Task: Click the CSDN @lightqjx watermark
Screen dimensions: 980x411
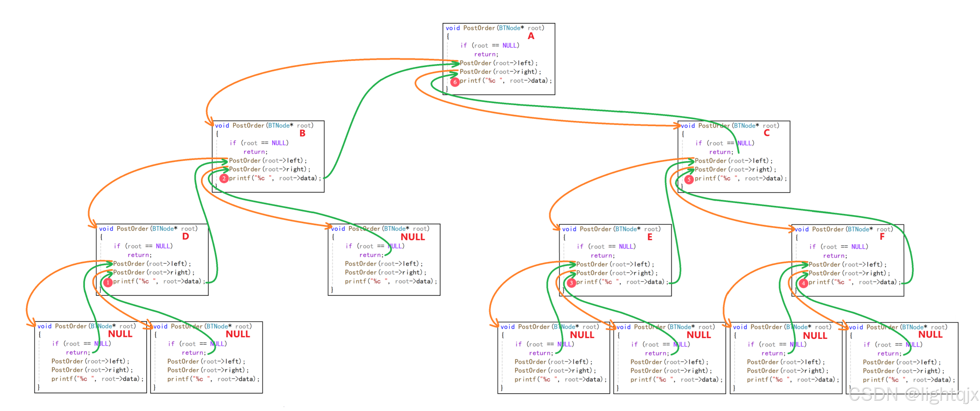Action: click(913, 394)
